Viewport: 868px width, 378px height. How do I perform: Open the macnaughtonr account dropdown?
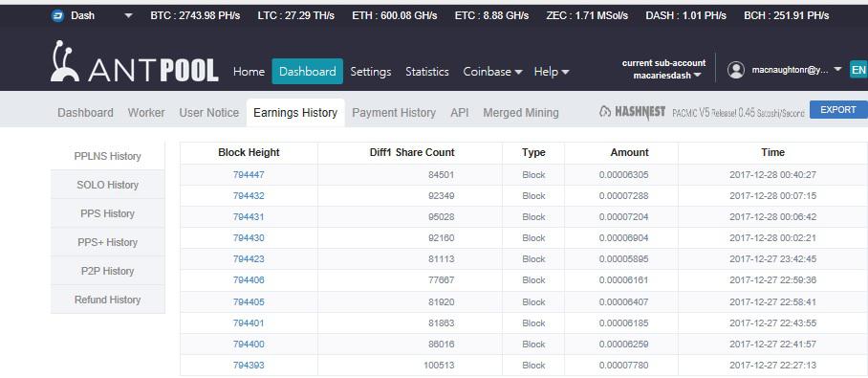click(796, 70)
